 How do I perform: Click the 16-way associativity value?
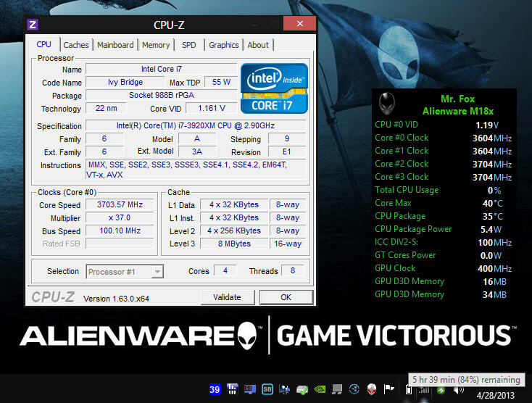pos(288,244)
